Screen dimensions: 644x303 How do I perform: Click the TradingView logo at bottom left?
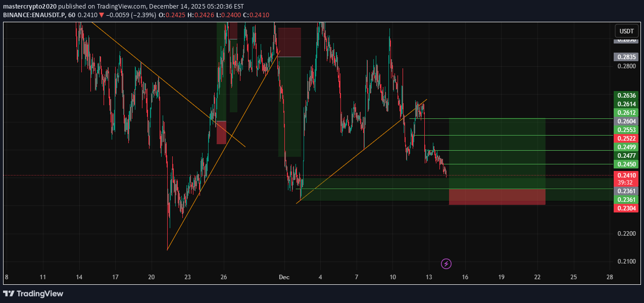pyautogui.click(x=33, y=293)
